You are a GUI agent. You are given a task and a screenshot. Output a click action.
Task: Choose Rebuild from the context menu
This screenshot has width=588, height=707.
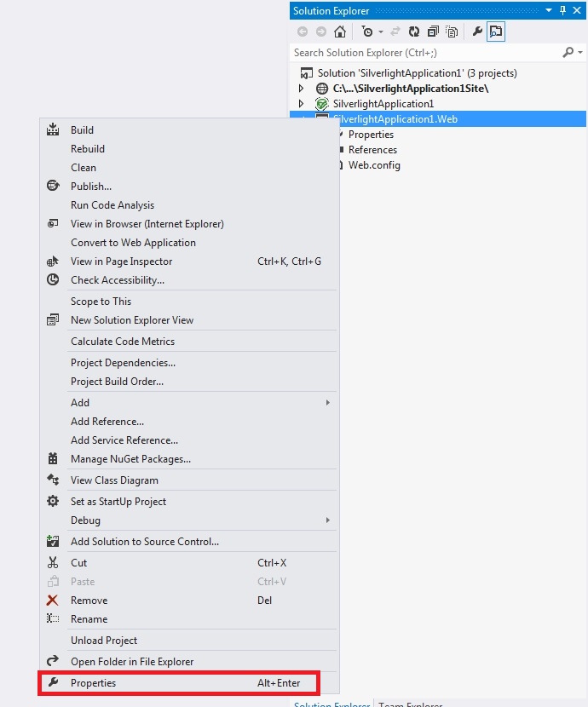click(x=88, y=149)
